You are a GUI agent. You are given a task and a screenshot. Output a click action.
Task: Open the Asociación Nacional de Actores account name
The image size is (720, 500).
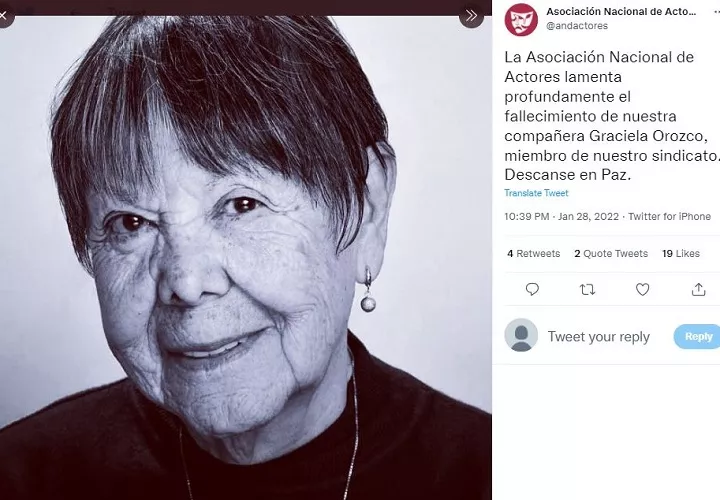pos(620,11)
